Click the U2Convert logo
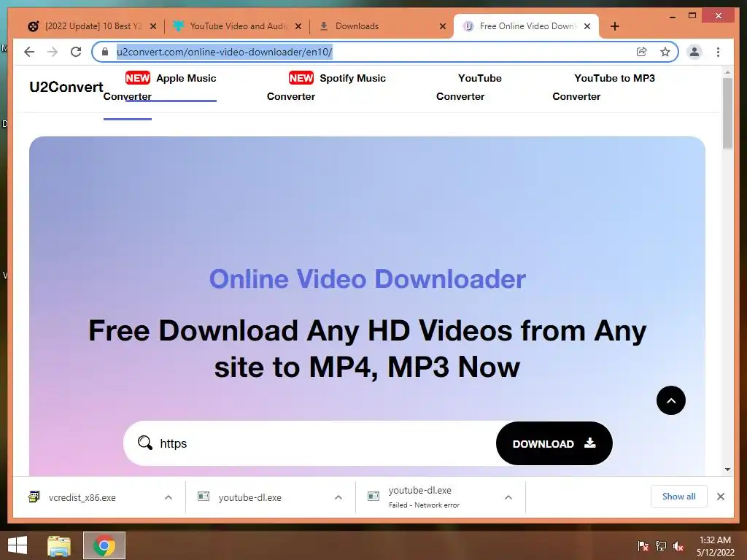 pos(66,87)
